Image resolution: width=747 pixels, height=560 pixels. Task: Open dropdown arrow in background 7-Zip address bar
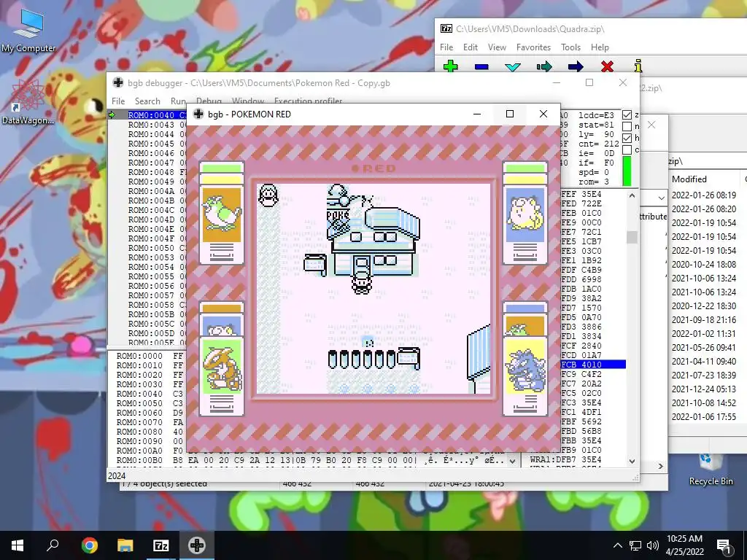coord(661,197)
